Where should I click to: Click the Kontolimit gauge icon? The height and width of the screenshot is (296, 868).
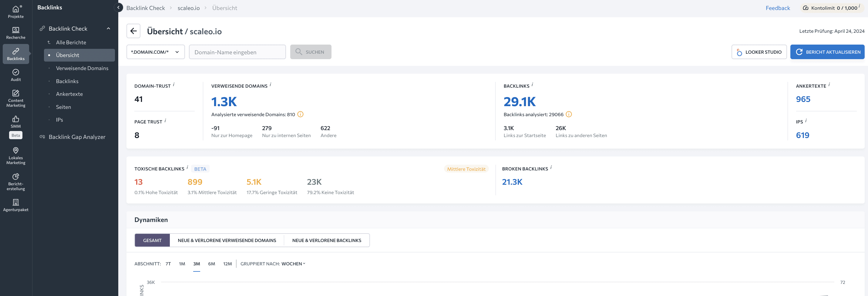[806, 8]
